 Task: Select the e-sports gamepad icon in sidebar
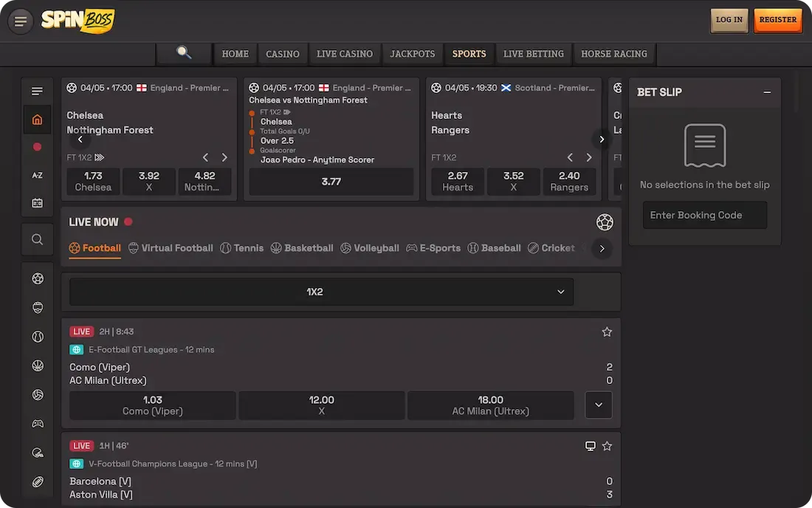coord(38,424)
